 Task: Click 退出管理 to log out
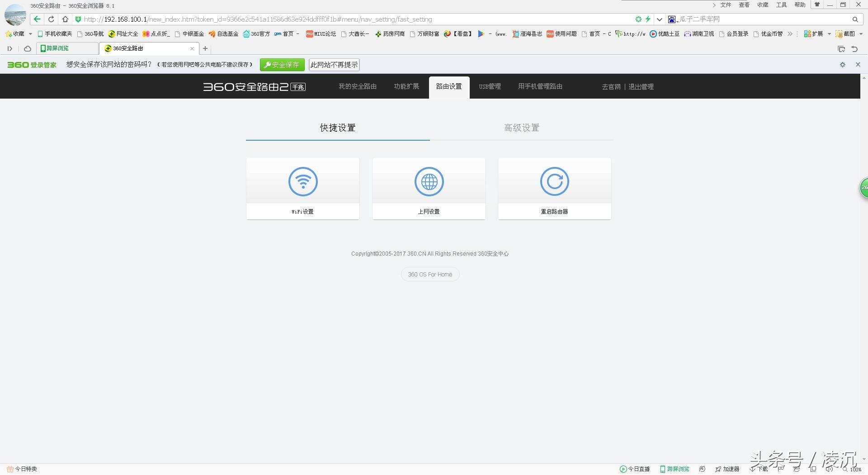(641, 87)
